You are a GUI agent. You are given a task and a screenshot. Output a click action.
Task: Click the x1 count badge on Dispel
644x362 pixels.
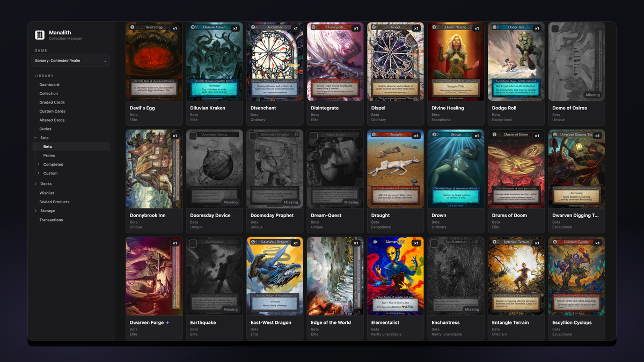pyautogui.click(x=416, y=28)
